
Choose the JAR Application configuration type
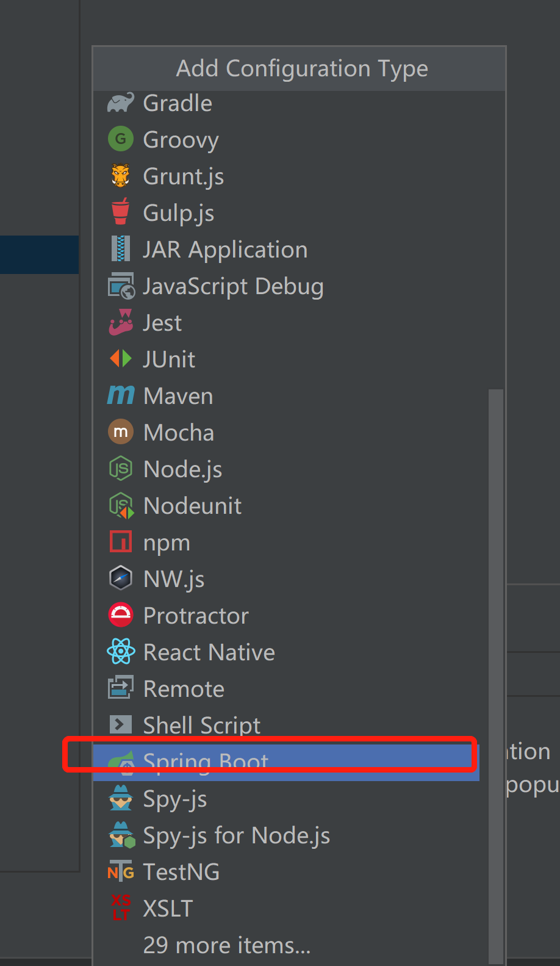[x=225, y=249]
